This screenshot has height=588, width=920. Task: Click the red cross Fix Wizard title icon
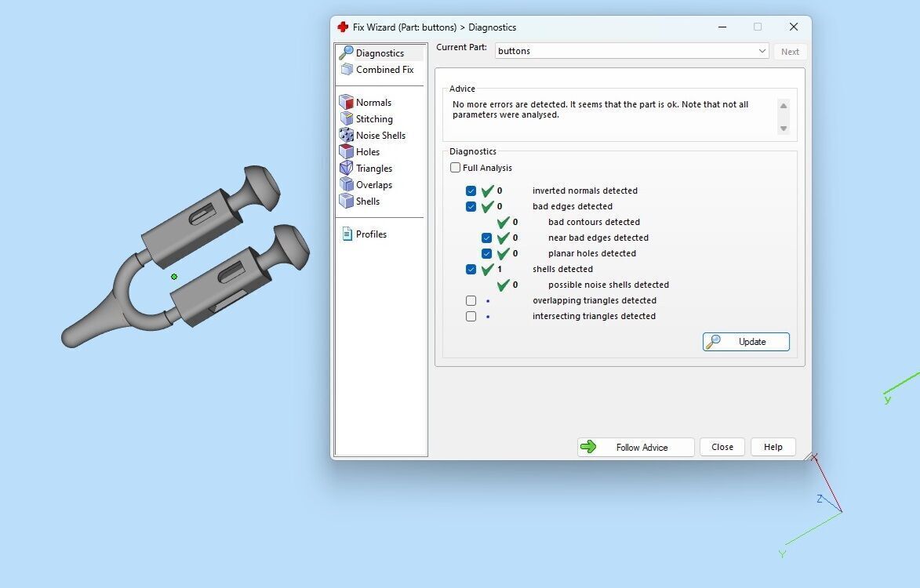343,27
